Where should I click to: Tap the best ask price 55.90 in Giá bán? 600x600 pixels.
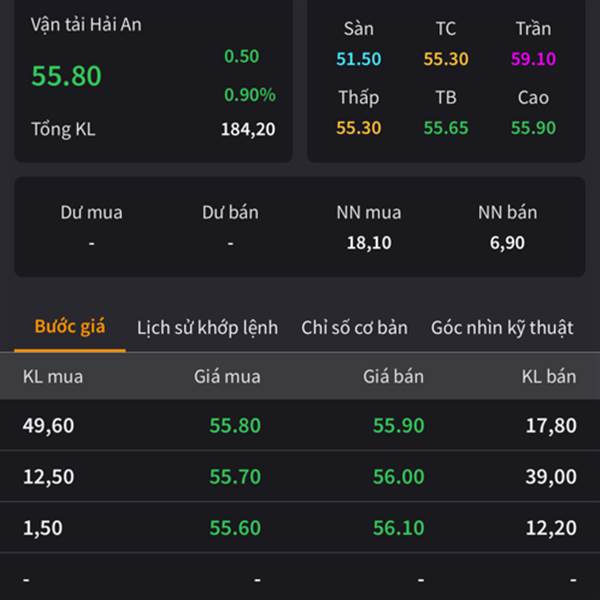(x=399, y=426)
